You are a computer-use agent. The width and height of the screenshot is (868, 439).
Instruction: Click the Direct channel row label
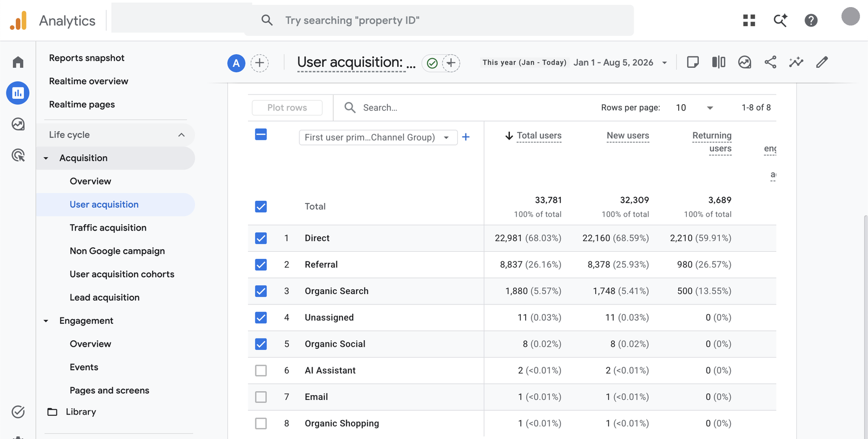point(317,238)
